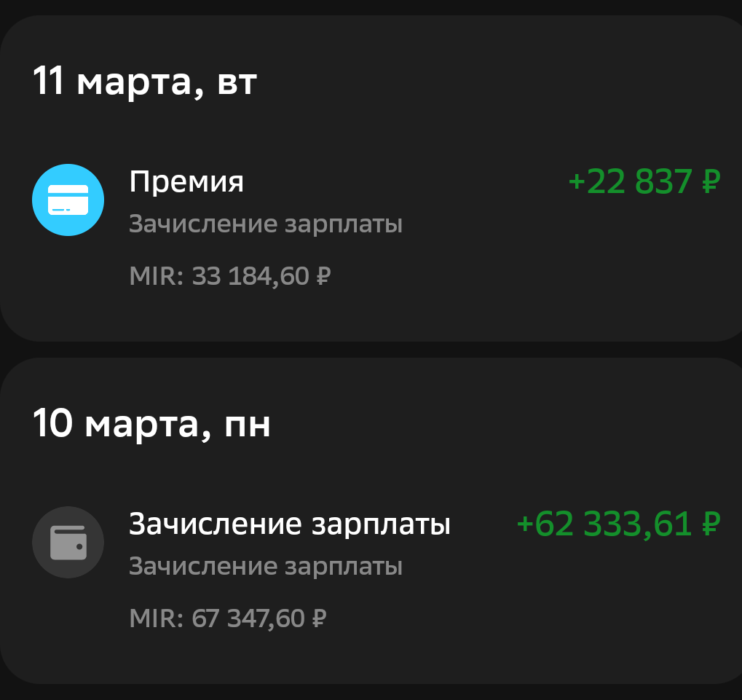This screenshot has width=742, height=700.
Task: Tap the 11 марта, вт date header
Action: click(145, 82)
